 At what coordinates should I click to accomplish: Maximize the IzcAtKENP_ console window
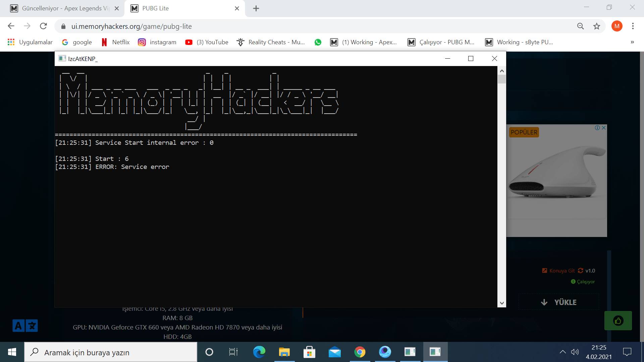471,59
